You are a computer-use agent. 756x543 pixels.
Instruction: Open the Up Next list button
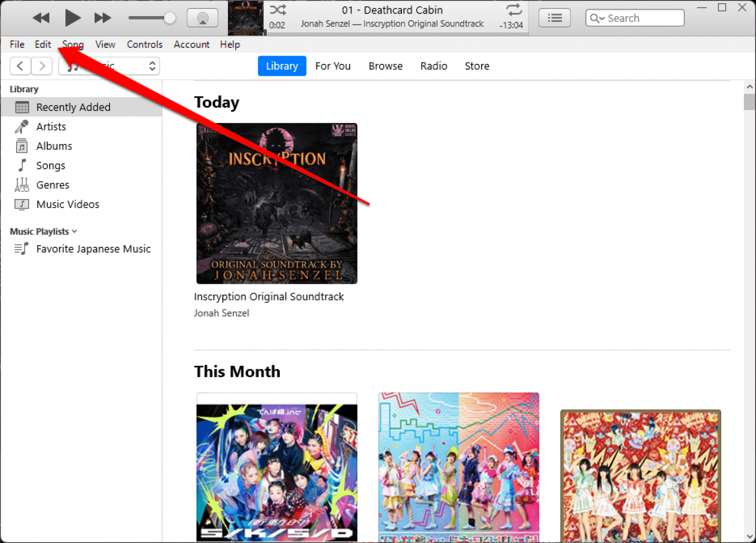(554, 18)
